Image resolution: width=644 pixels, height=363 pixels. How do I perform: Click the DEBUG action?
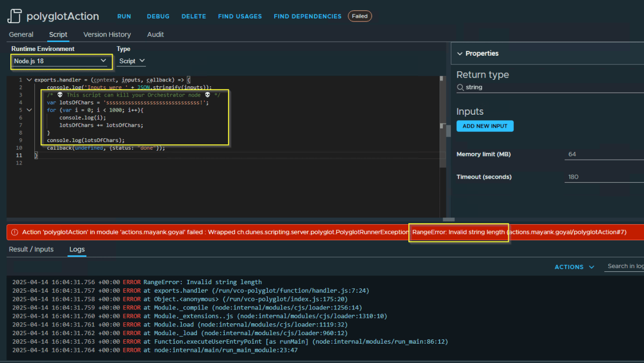(x=158, y=17)
